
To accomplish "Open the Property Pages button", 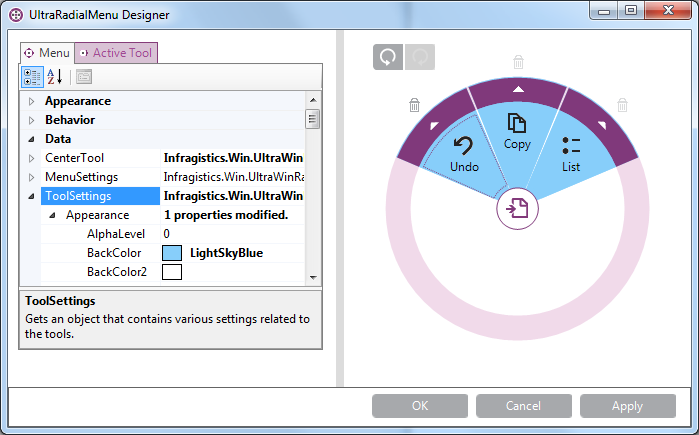I will pyautogui.click(x=84, y=77).
